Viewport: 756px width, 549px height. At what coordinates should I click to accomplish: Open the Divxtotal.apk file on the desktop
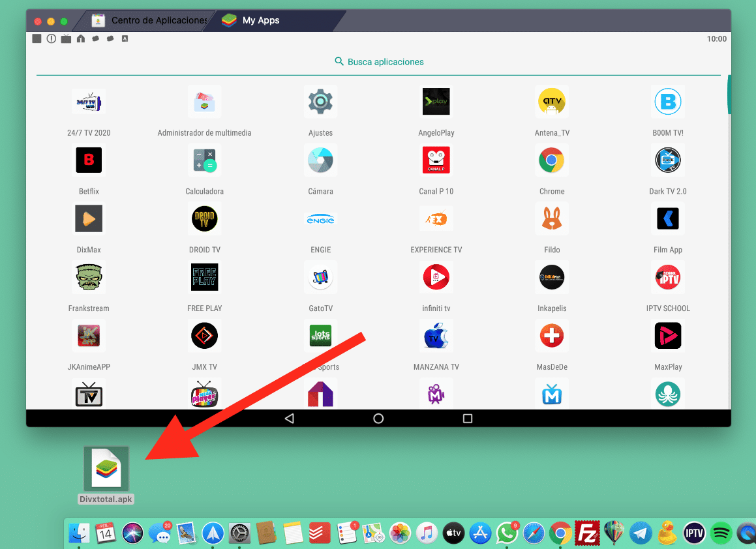[x=105, y=467]
